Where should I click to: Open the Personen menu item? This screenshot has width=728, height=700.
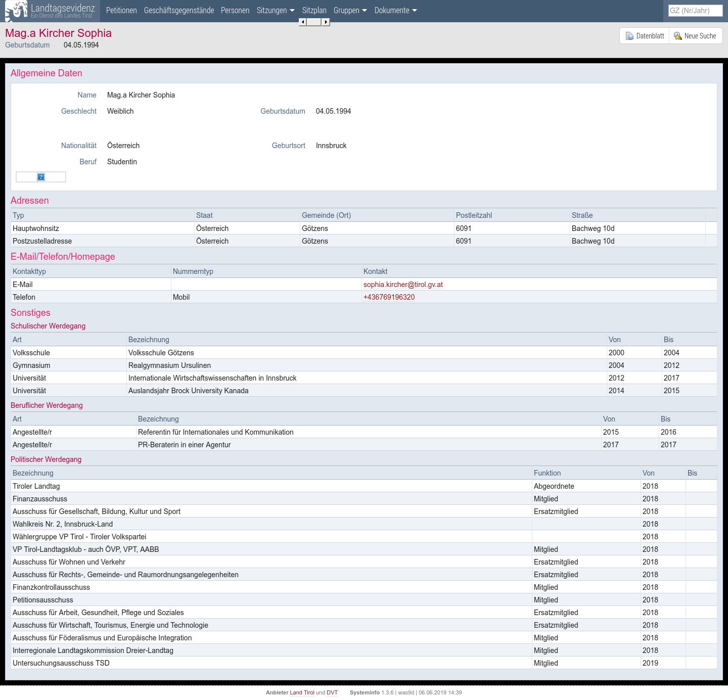[235, 10]
